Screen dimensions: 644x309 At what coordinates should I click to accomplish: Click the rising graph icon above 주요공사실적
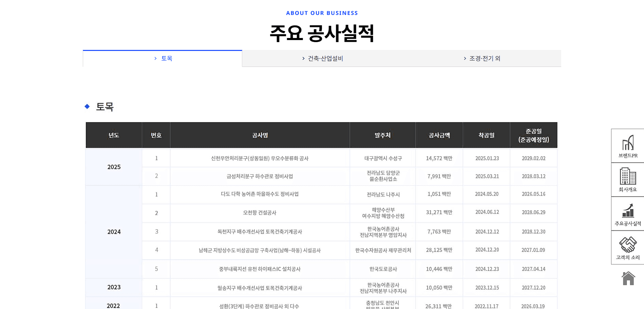click(627, 210)
